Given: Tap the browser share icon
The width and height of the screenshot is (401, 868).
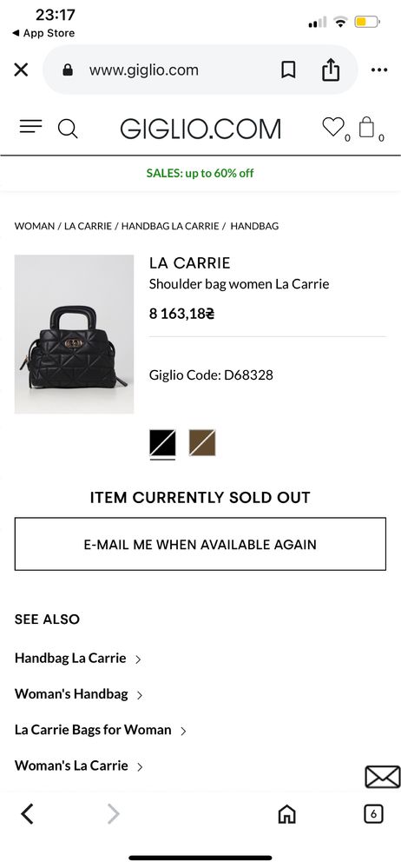Looking at the screenshot, I should pyautogui.click(x=330, y=70).
